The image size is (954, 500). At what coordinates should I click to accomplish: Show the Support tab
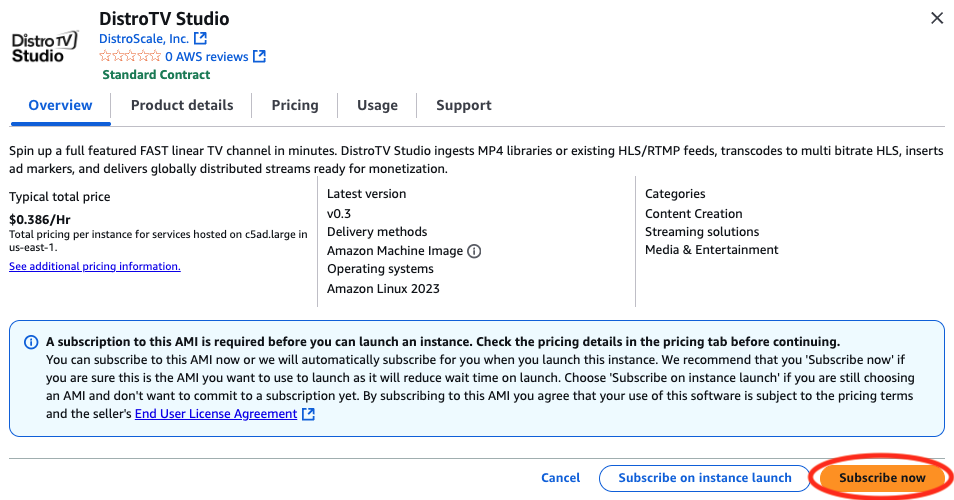[464, 105]
